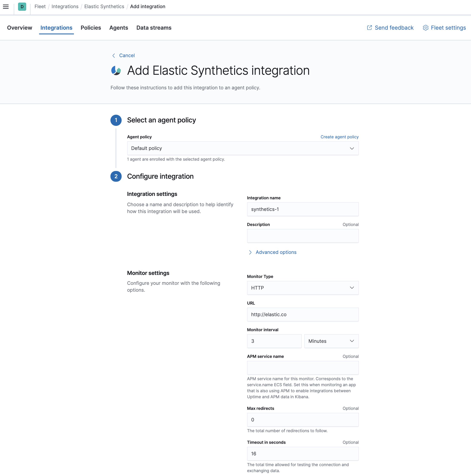
Task: Click Cancel to leave the integration setup
Action: click(127, 55)
